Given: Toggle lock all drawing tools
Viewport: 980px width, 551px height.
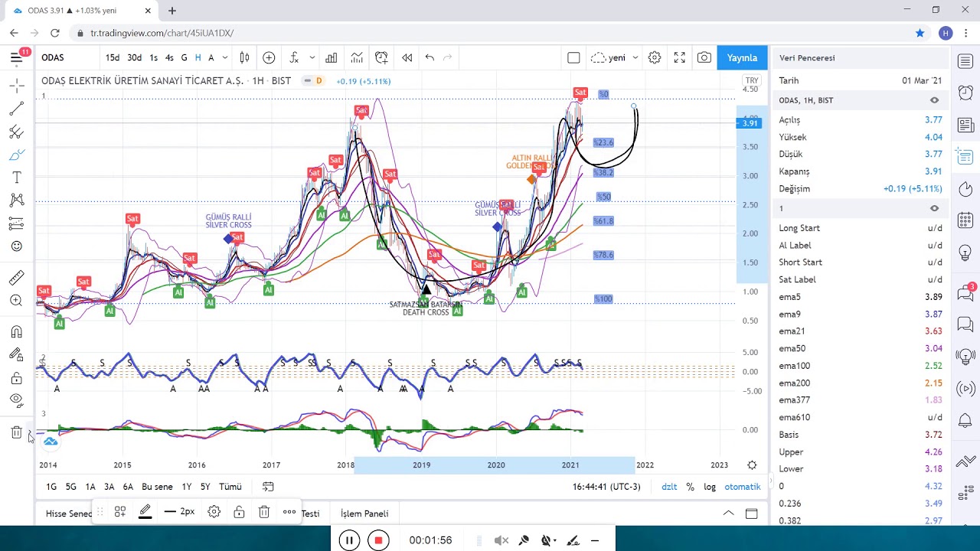Looking at the screenshot, I should (17, 378).
